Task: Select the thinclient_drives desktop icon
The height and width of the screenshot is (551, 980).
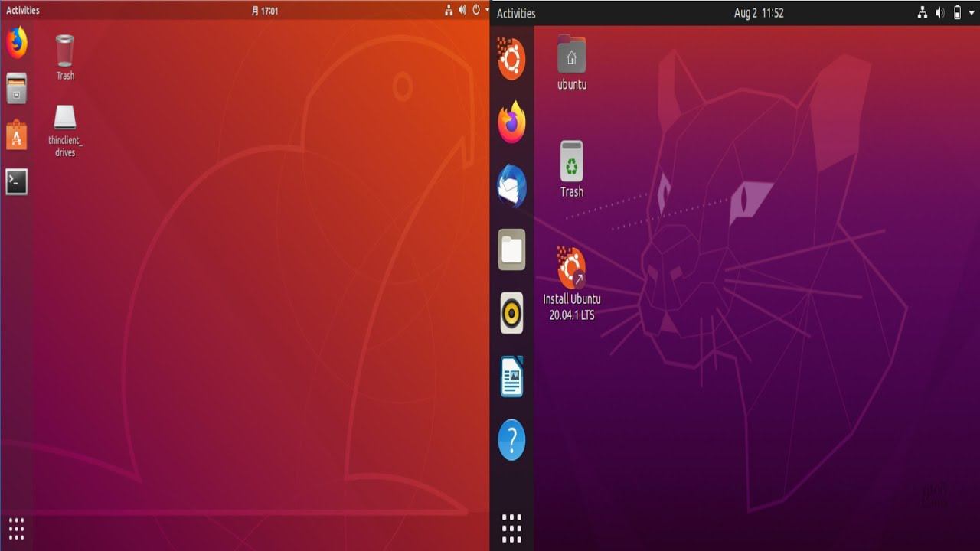Action: tap(65, 131)
